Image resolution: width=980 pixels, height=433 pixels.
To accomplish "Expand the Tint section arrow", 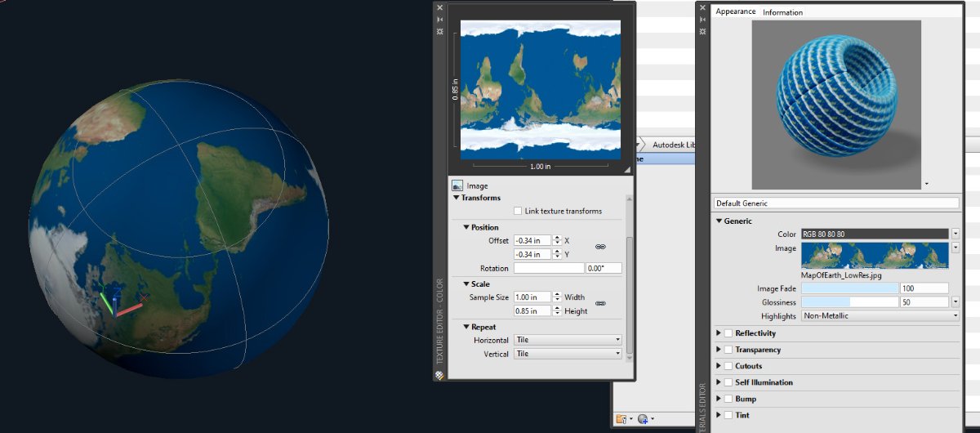I will click(719, 415).
